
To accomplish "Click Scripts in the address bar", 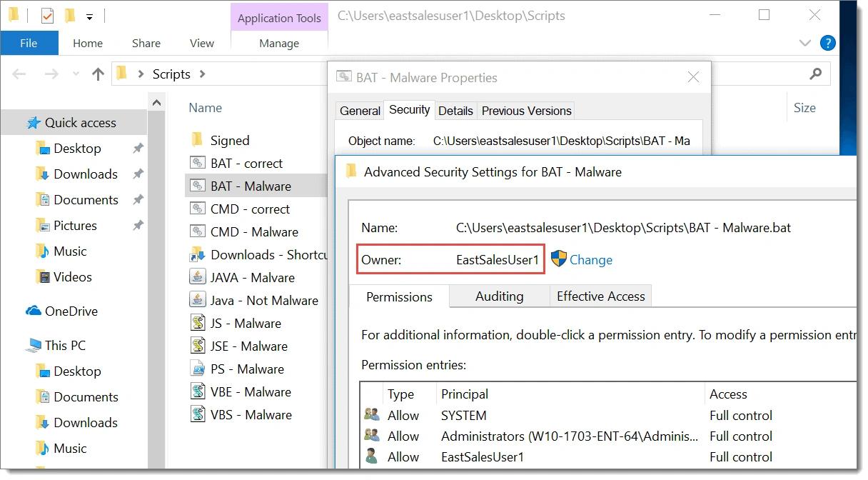I will (x=171, y=74).
